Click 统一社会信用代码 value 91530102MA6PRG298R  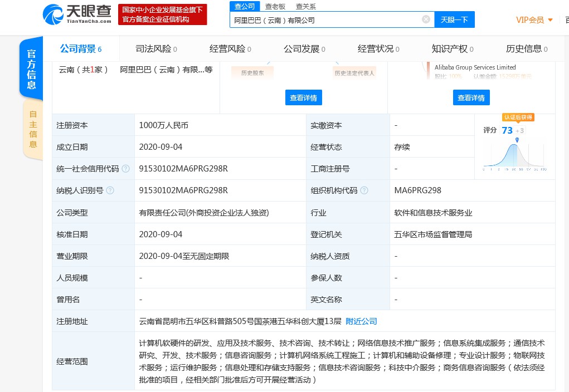tap(183, 169)
